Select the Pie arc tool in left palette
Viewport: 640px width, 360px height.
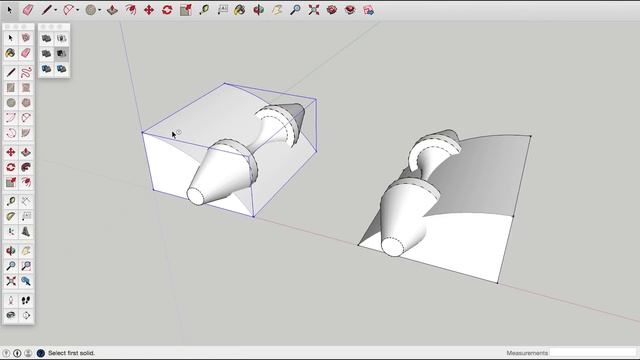coord(26,133)
